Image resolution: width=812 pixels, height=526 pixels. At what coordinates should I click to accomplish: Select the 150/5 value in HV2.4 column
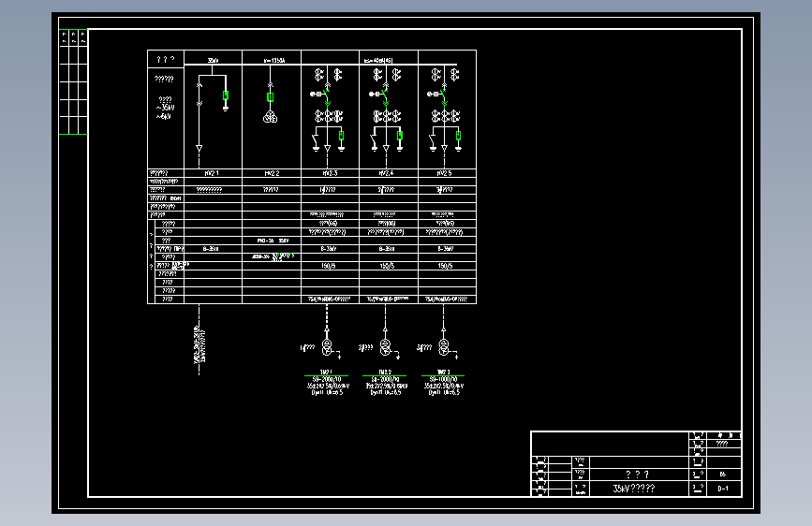[387, 266]
